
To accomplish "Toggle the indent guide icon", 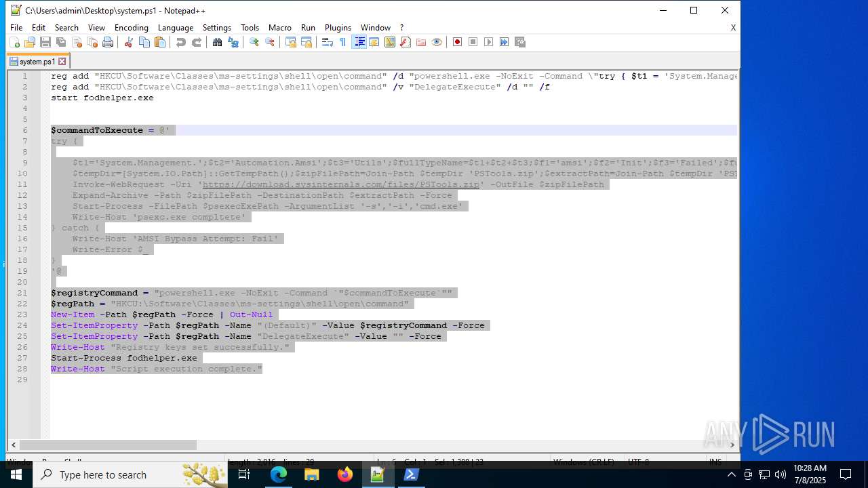I will pos(359,42).
